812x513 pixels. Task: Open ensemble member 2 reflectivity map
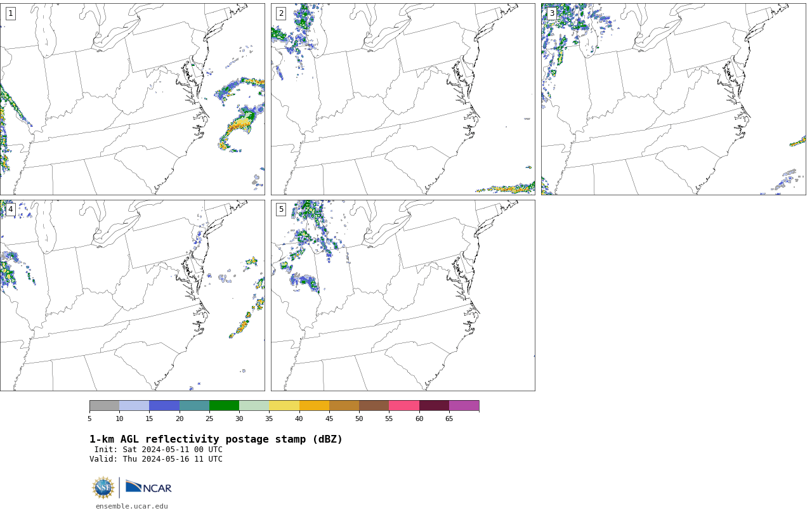click(403, 99)
